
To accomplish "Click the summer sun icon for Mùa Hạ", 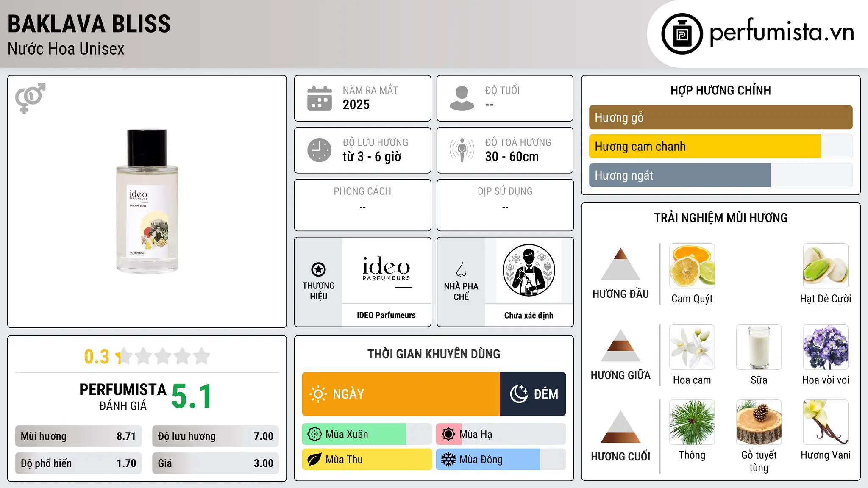I will [x=448, y=434].
